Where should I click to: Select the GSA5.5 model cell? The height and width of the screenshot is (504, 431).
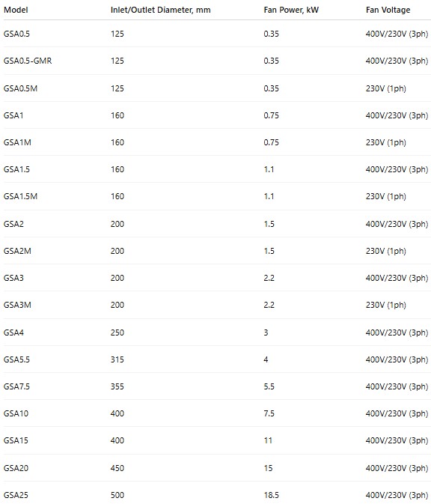(16, 359)
